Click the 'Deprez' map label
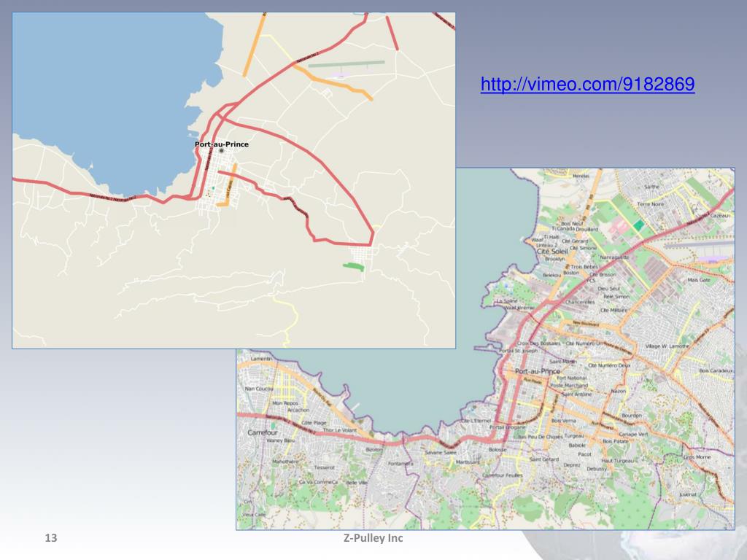 [x=572, y=464]
